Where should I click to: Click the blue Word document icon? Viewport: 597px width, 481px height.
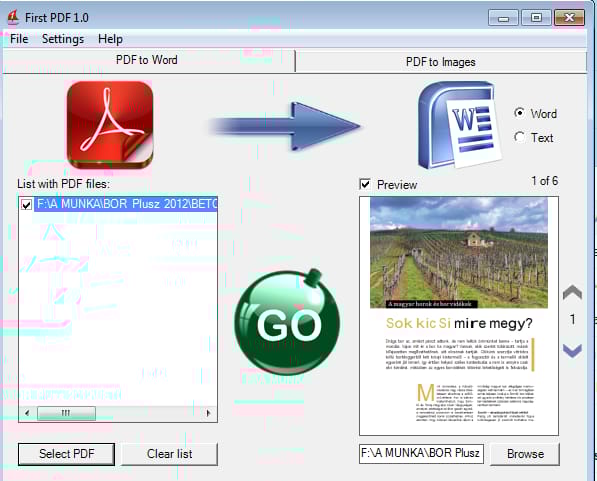[x=460, y=125]
